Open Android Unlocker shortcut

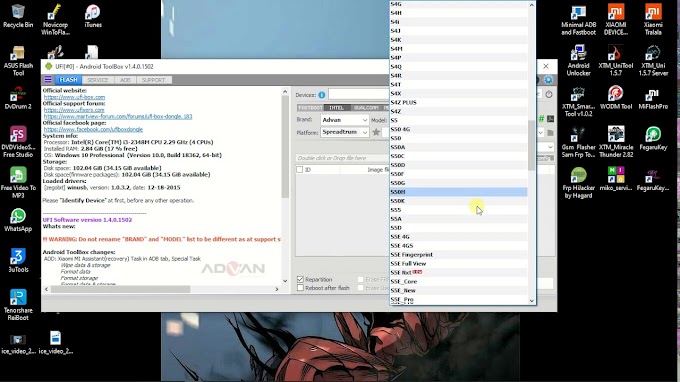point(579,61)
